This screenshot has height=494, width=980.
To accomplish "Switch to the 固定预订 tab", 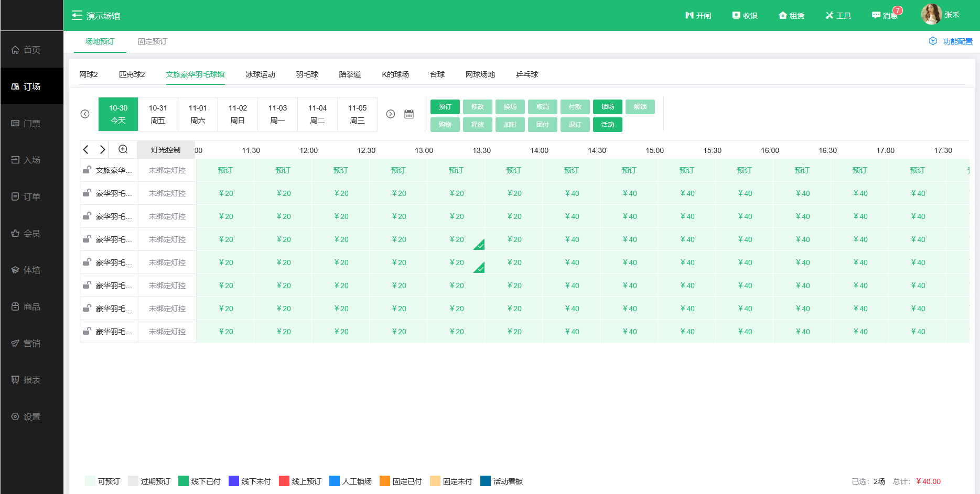I will pyautogui.click(x=152, y=41).
